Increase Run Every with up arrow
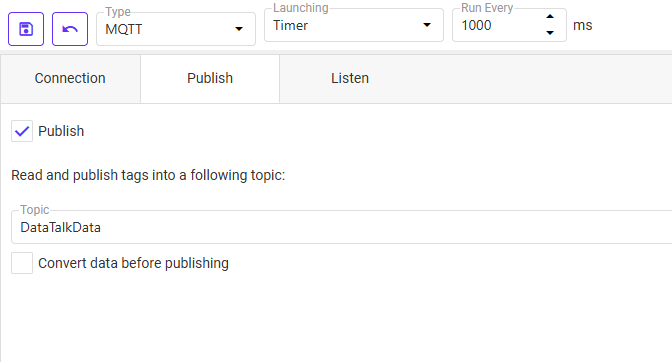This screenshot has height=362, width=672. pos(550,17)
